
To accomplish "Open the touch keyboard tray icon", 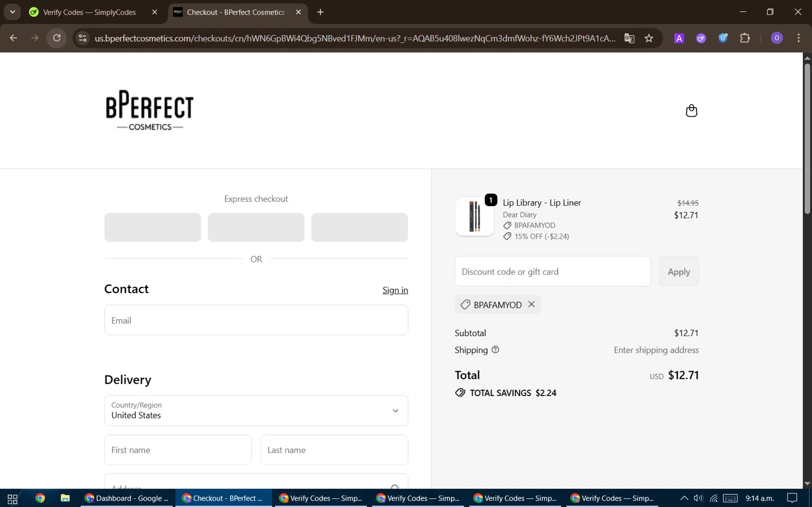I will [730, 498].
